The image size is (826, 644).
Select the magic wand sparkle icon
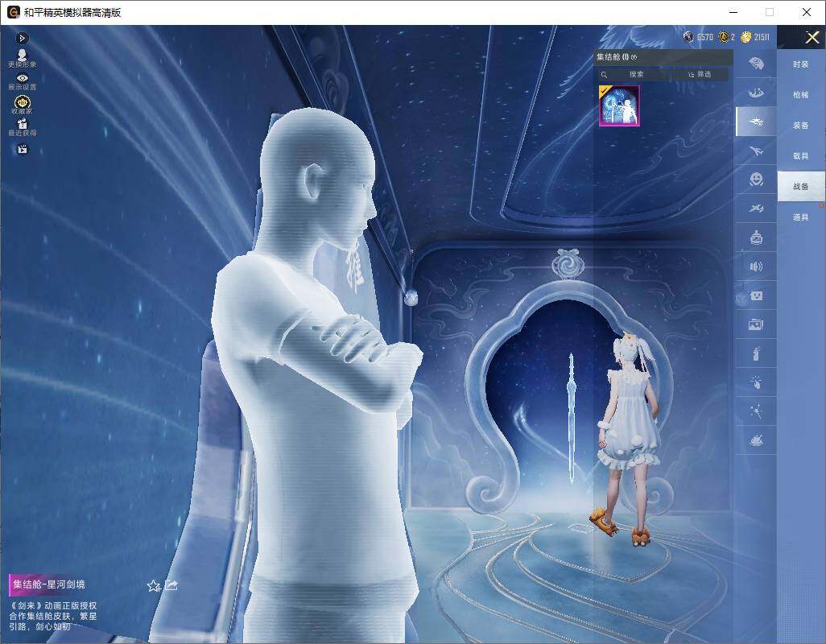pos(756,411)
